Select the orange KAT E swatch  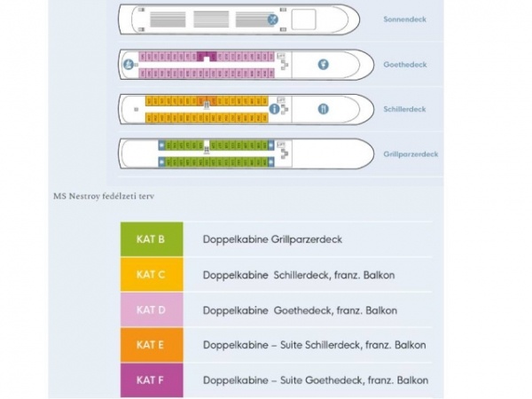pos(152,345)
